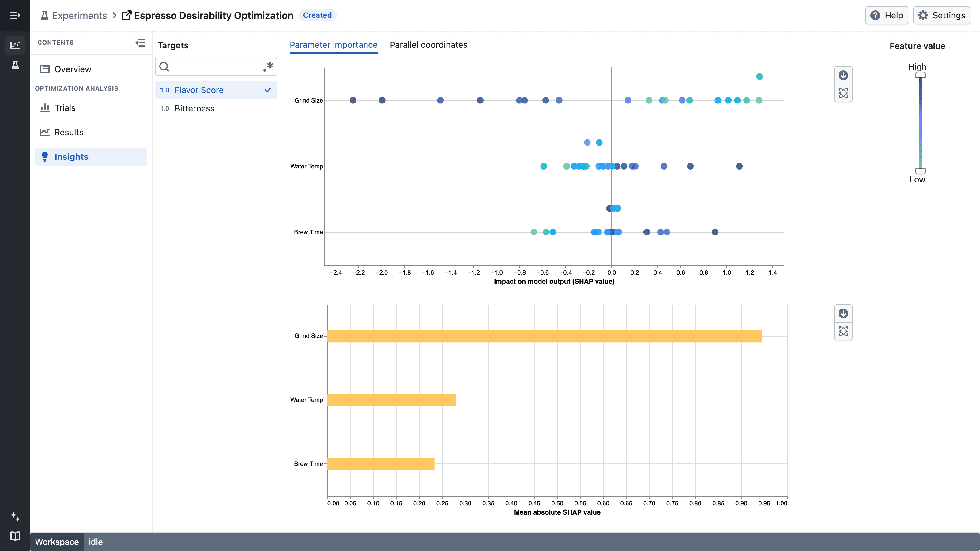
Task: Click the Workspace status bar entry
Action: (57, 542)
